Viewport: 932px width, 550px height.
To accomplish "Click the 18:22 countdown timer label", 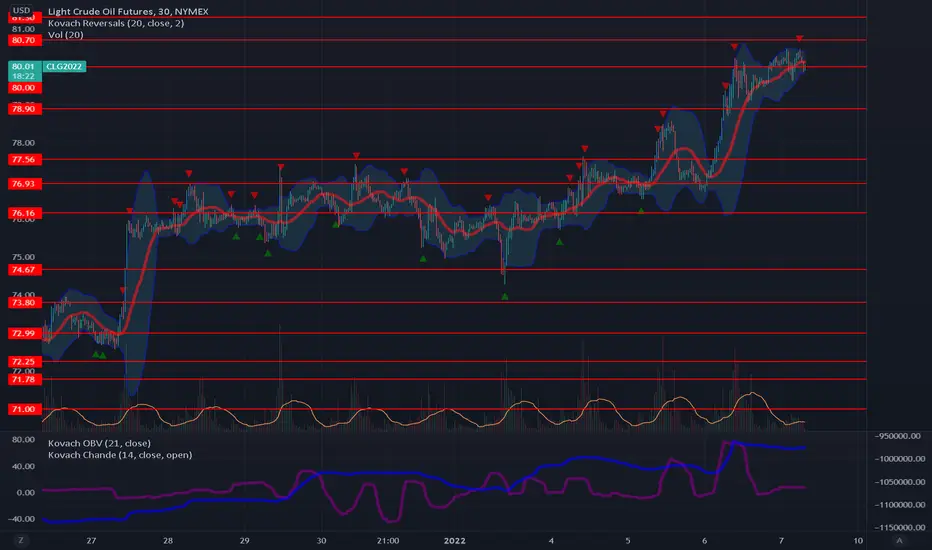I will point(23,76).
